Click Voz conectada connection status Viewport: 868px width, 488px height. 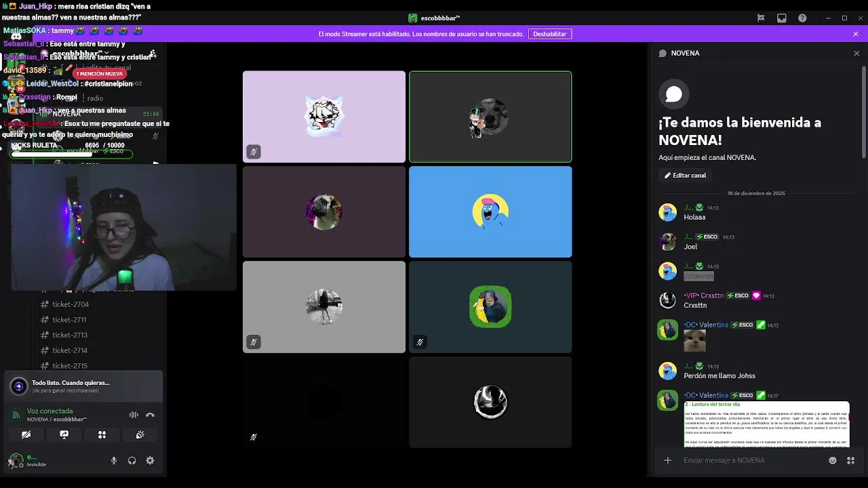coord(50,411)
